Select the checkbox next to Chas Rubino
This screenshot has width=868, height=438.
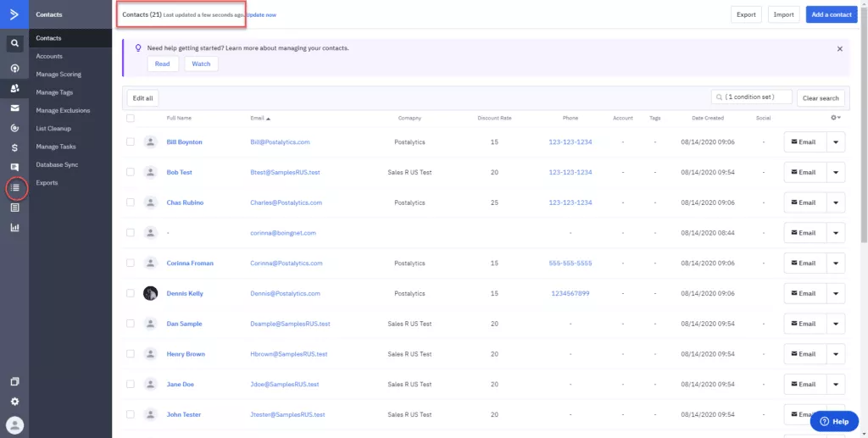(130, 202)
